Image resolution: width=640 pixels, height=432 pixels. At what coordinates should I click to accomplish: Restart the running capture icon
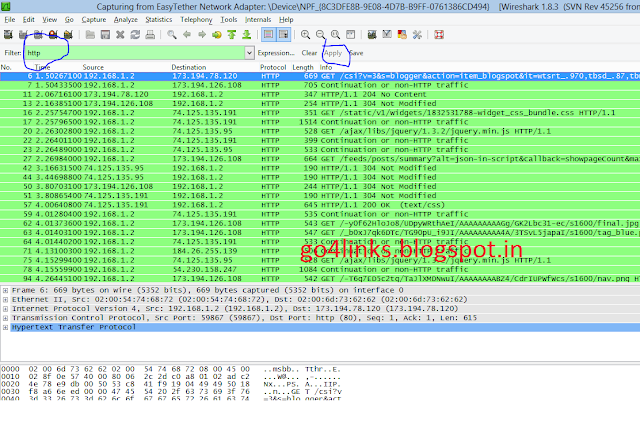tap(68, 35)
